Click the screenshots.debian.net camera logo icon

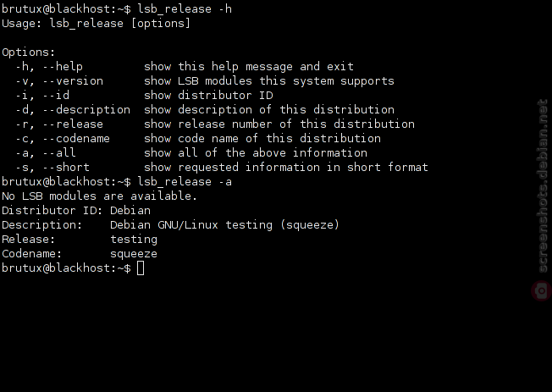click(x=542, y=291)
